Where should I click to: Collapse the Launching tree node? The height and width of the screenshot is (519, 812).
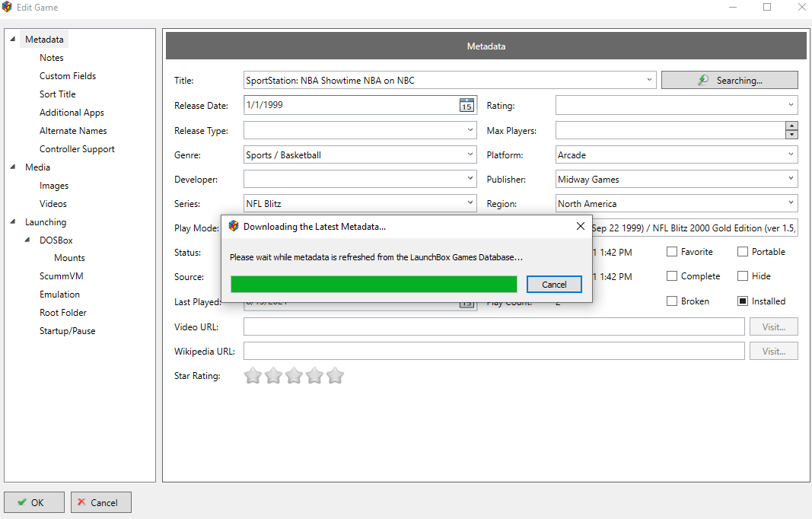(x=13, y=221)
